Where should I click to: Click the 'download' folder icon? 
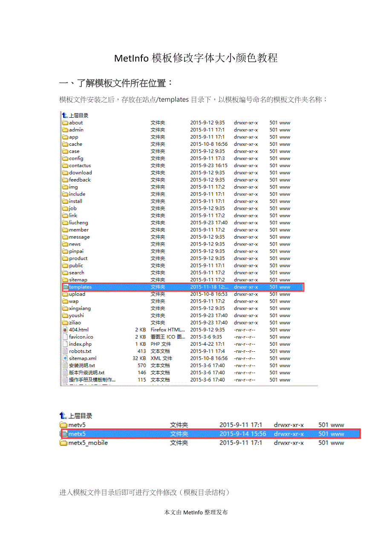click(x=65, y=173)
